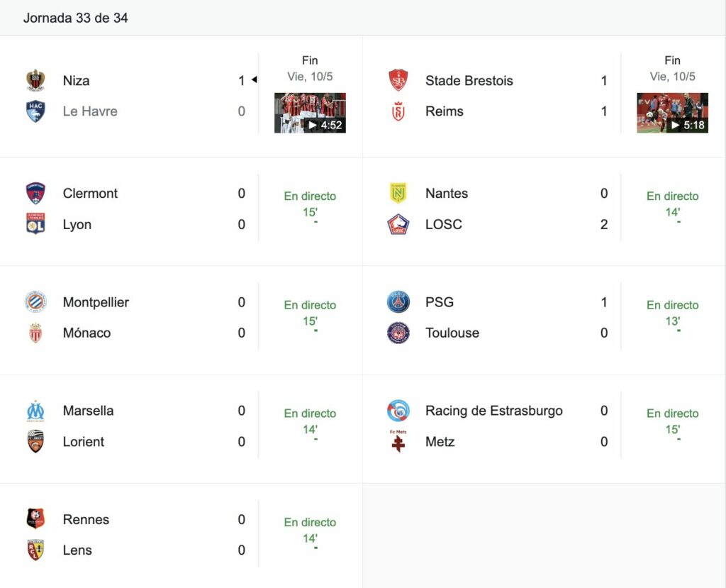Click the Metz club crest

pyautogui.click(x=398, y=441)
